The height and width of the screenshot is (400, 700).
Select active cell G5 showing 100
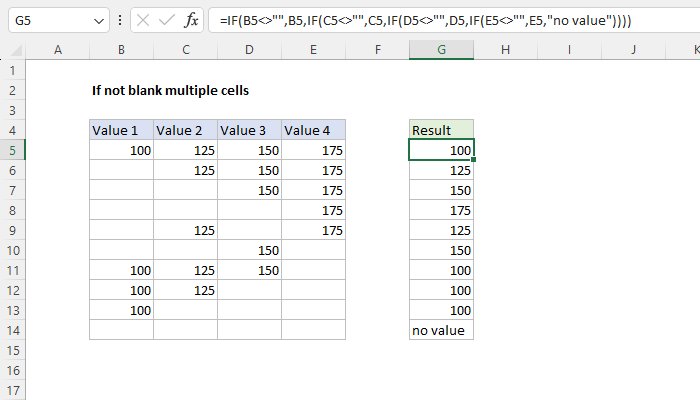(x=442, y=150)
